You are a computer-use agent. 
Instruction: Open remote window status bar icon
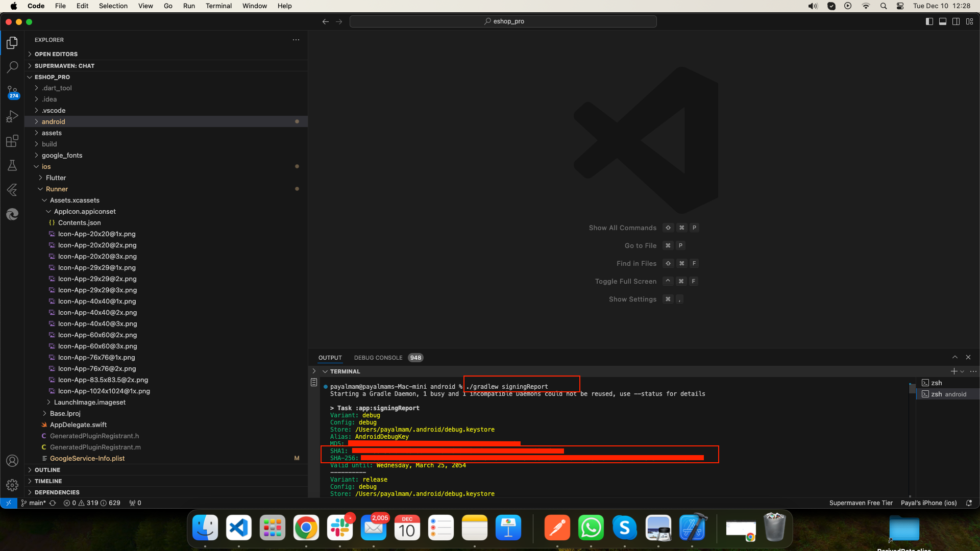coord(9,503)
